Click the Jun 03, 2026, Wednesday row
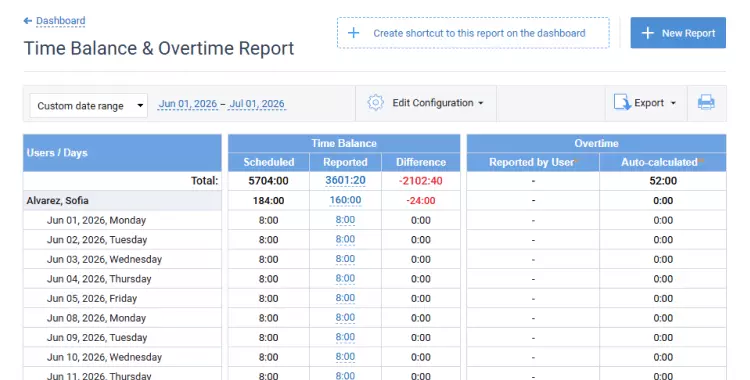 click(122, 259)
